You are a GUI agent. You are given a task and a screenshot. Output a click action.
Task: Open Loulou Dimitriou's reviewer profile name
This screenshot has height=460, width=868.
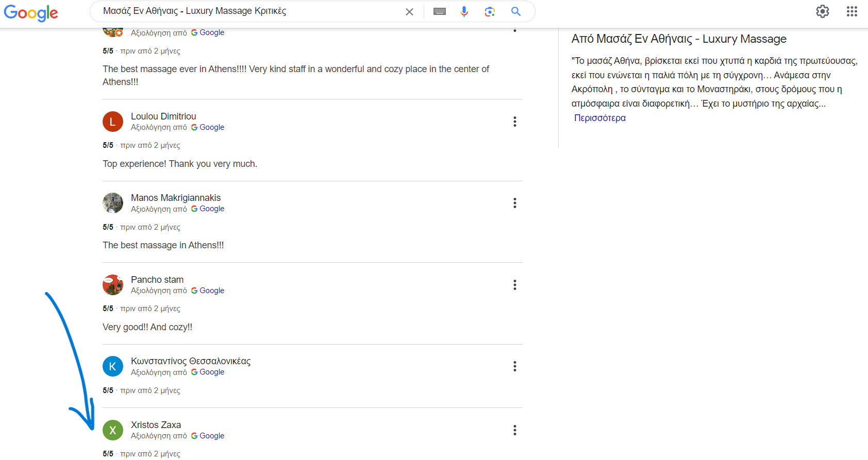[163, 116]
